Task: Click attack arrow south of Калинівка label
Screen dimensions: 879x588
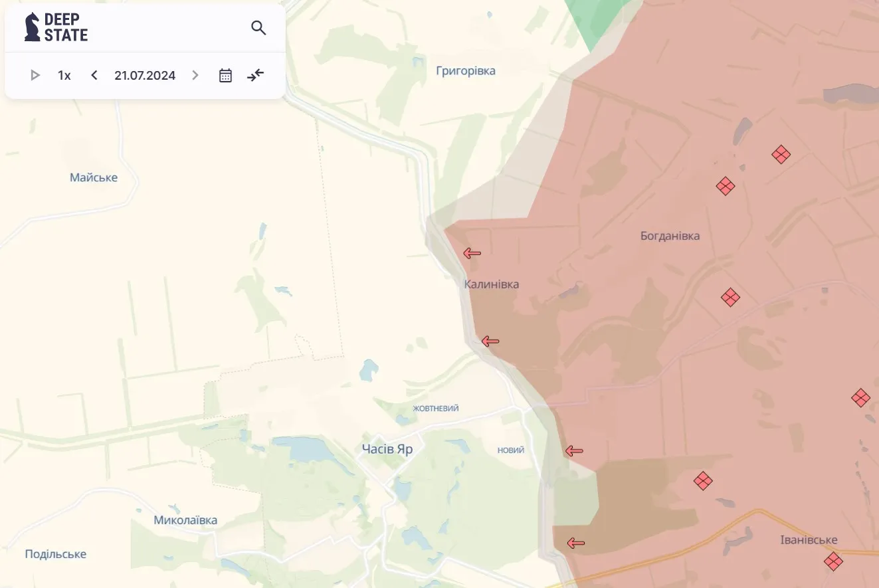Action: click(490, 342)
